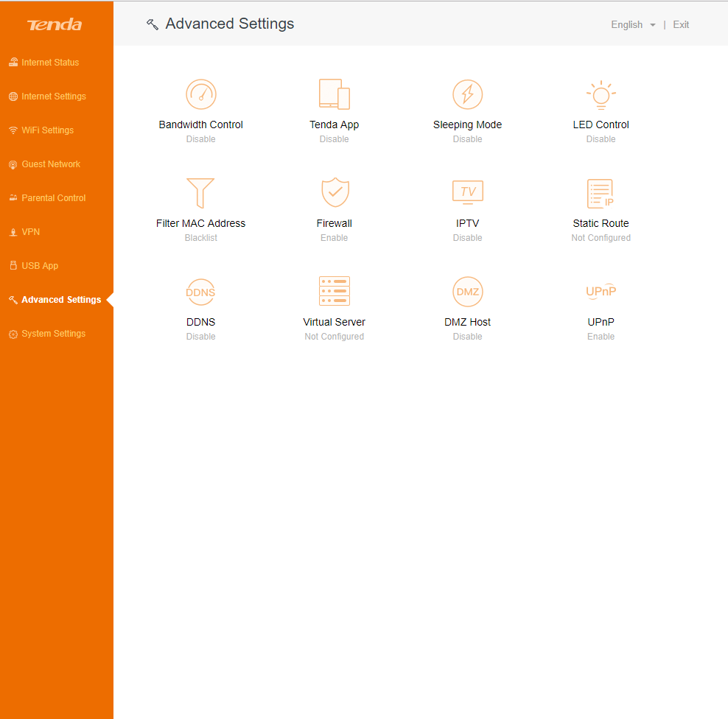Image resolution: width=728 pixels, height=719 pixels.
Task: Open Virtual Server rack icon
Action: point(335,291)
